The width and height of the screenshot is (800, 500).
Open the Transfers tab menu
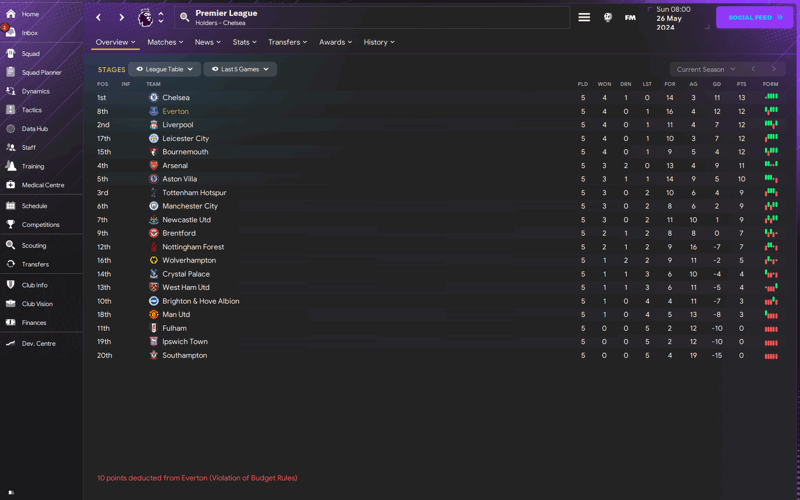288,42
